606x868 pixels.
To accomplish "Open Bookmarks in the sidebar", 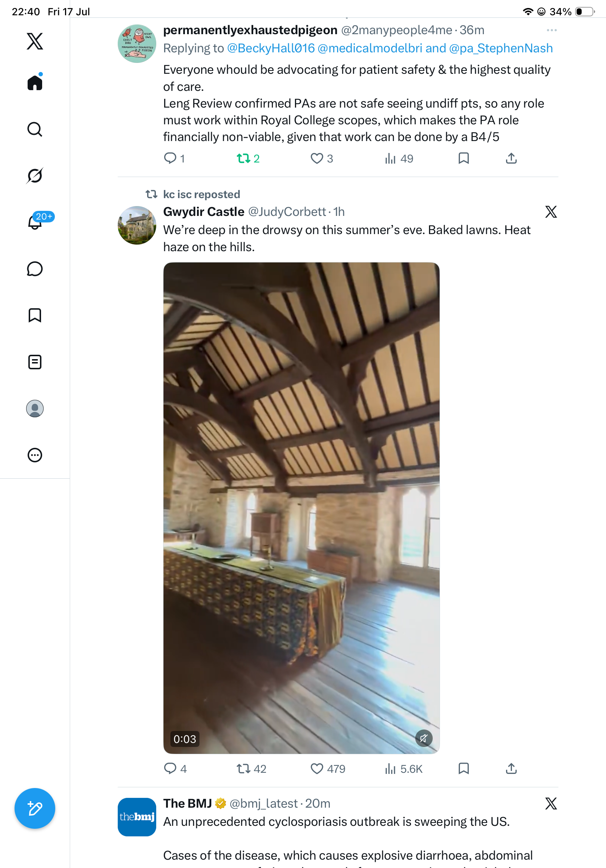I will (35, 315).
